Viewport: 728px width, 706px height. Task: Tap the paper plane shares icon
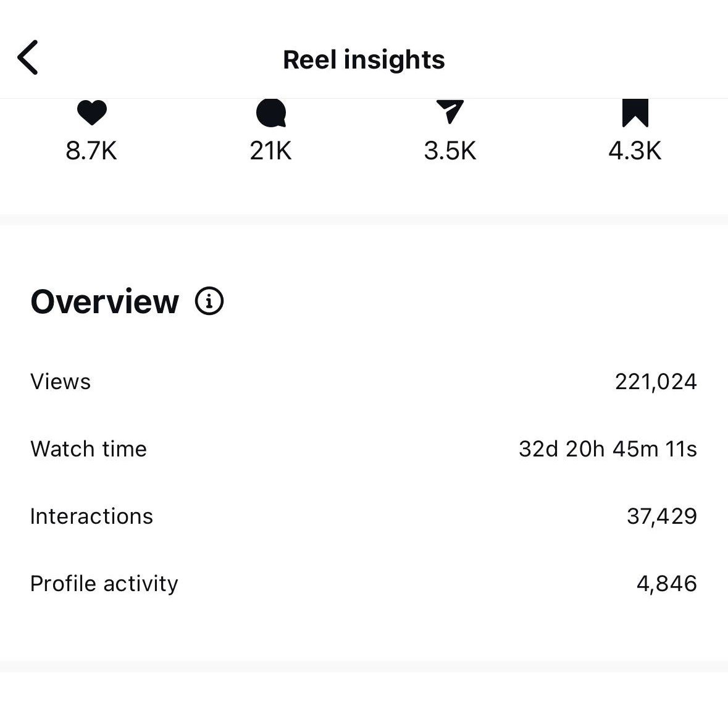click(450, 112)
